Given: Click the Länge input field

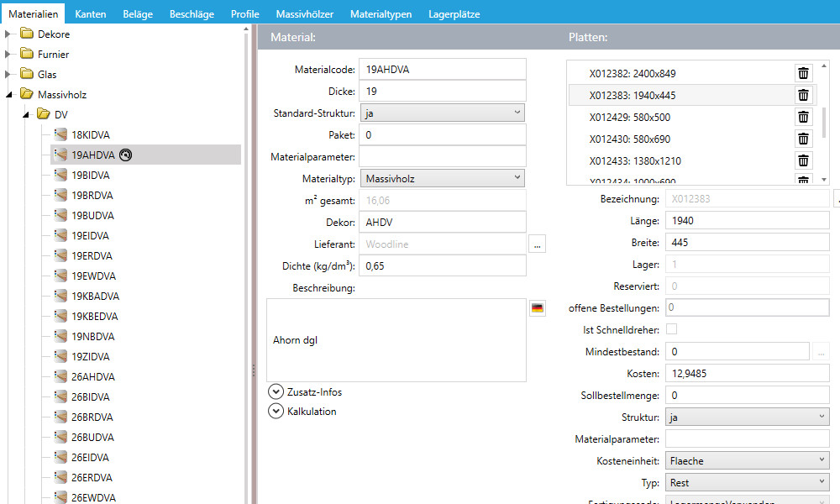Looking at the screenshot, I should coord(748,221).
